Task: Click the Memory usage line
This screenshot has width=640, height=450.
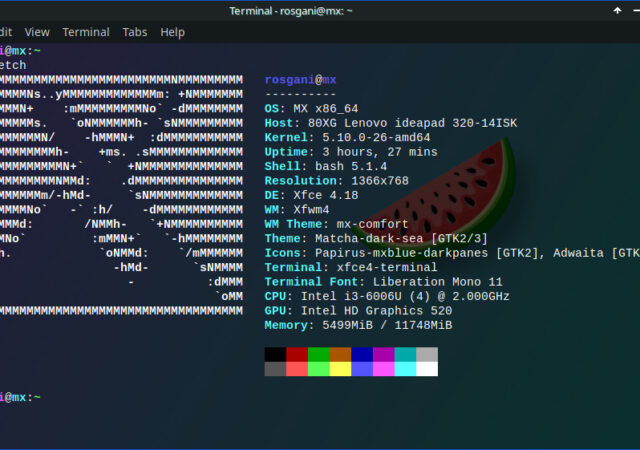Action: tap(358, 326)
